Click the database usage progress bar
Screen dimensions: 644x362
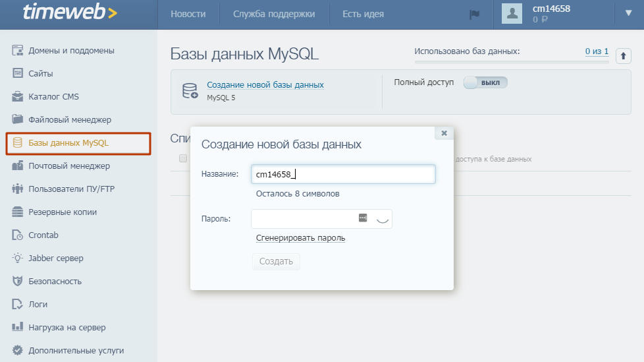point(511,62)
